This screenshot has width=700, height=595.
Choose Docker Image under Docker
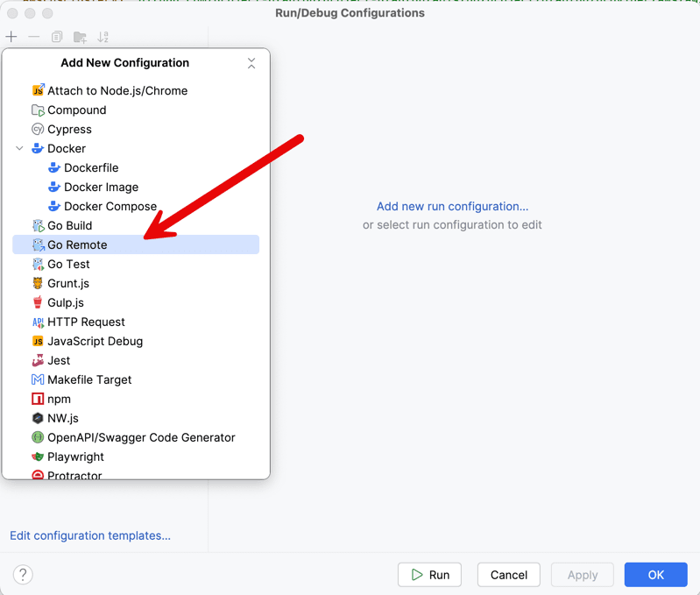[x=136, y=187]
